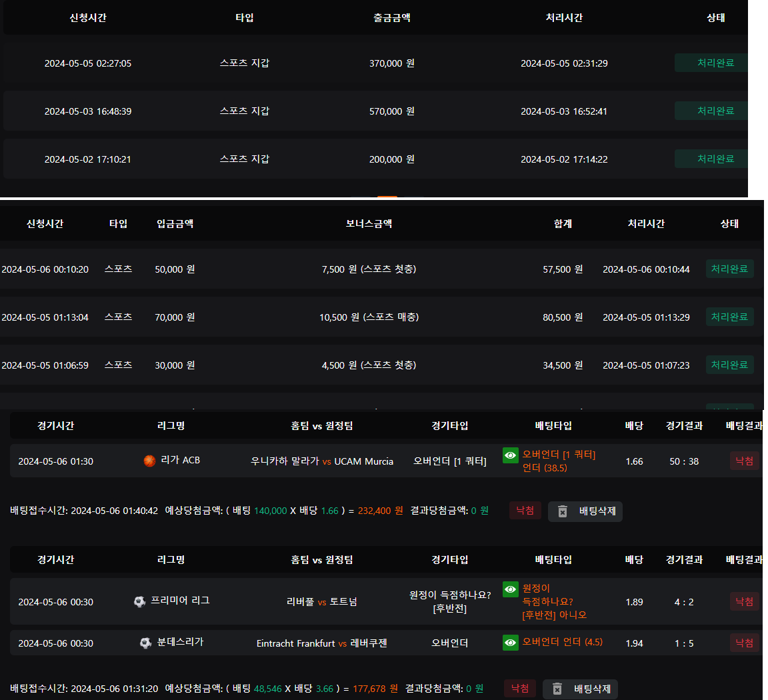Select the 70,000 원 deposit row
This screenshot has height=700, width=768.
pos(175,317)
